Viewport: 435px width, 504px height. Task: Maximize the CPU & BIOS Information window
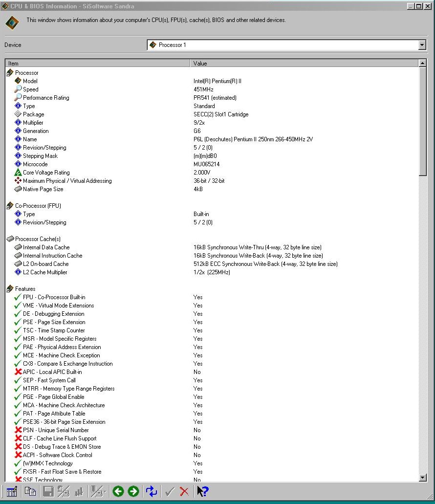[419, 6]
